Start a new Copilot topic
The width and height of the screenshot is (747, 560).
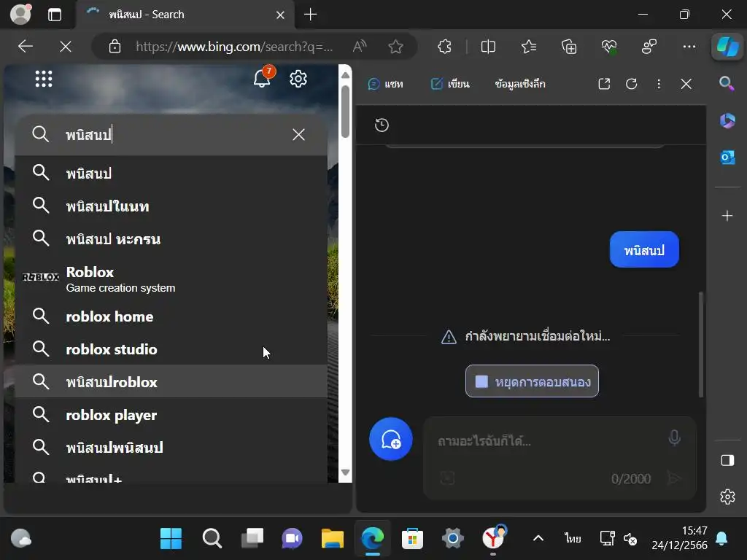coord(391,439)
